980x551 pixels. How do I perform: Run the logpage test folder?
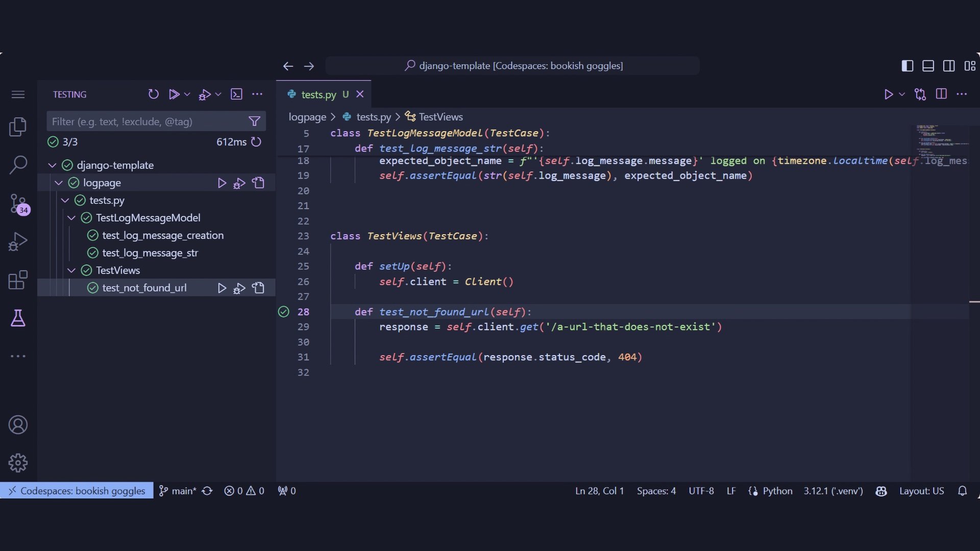(222, 183)
